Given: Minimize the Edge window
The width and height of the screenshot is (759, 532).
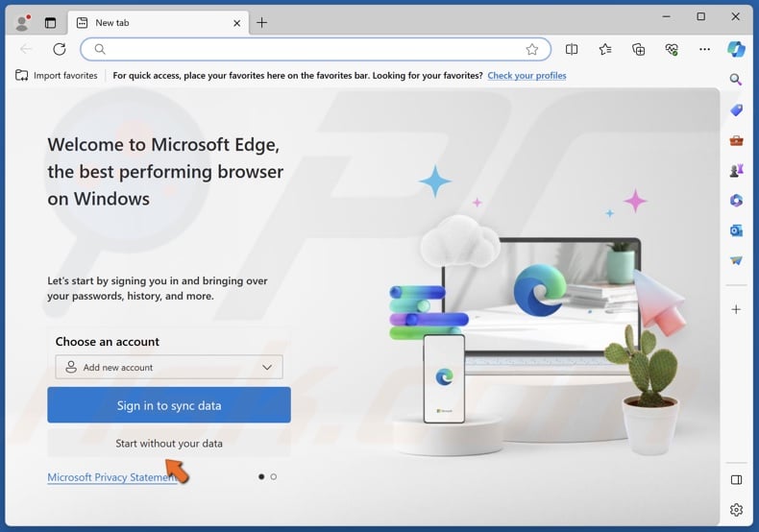Looking at the screenshot, I should [667, 16].
